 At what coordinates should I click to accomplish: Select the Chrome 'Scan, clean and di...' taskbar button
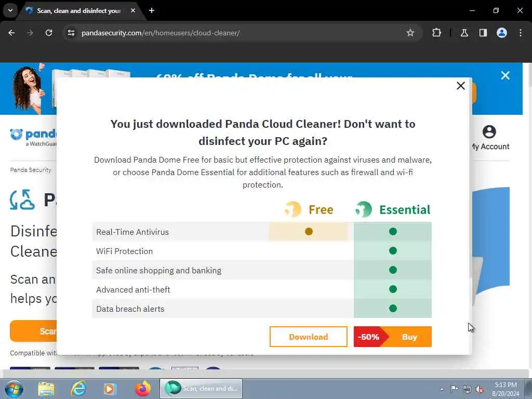201,389
